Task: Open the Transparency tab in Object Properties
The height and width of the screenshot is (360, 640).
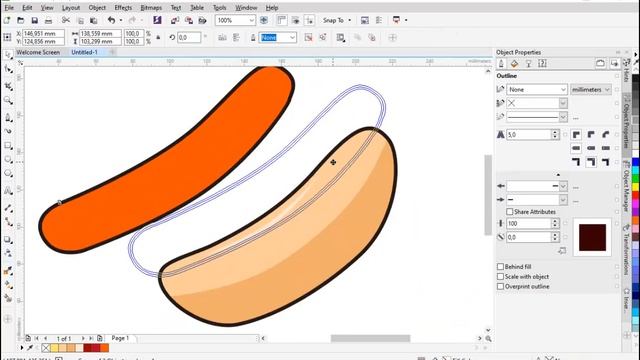Action: tap(529, 63)
